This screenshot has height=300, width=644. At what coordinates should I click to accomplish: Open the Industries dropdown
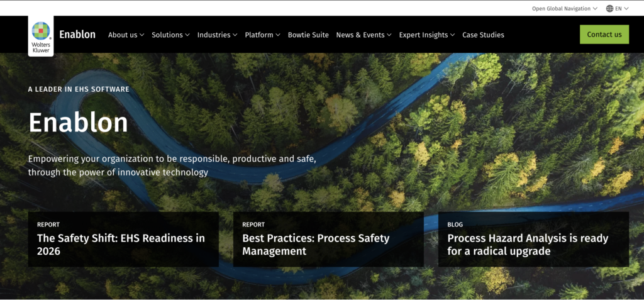coord(217,35)
